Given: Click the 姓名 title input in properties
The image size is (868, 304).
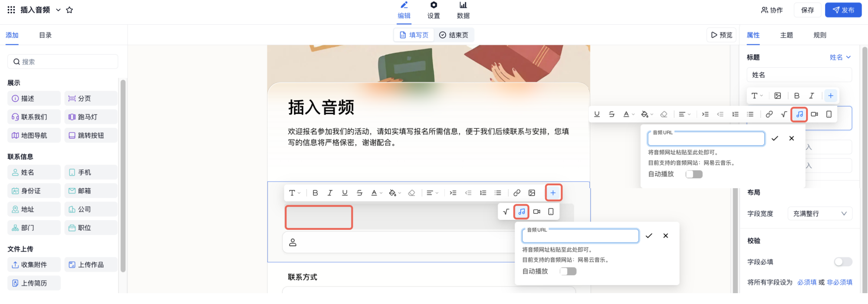Looking at the screenshot, I should pyautogui.click(x=799, y=75).
